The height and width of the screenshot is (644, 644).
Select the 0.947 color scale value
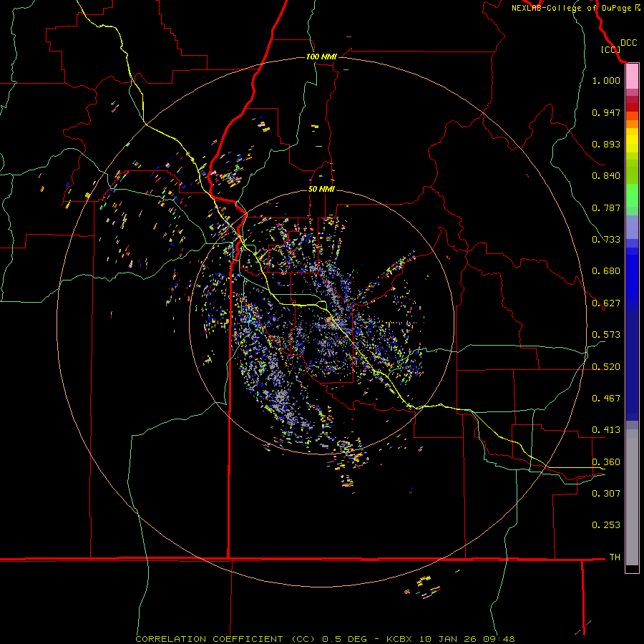606,112
